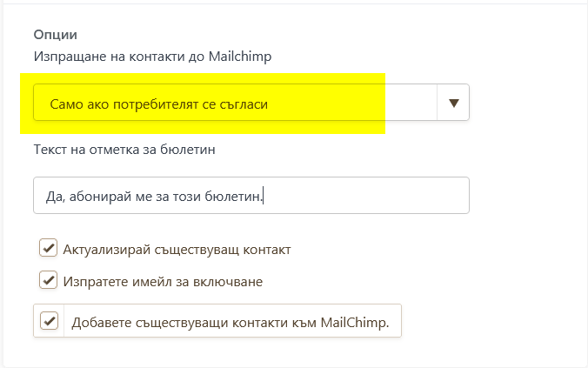This screenshot has height=368, width=588.
Task: Click the "Текст на отметка за бюлетин" label
Action: coord(124,149)
